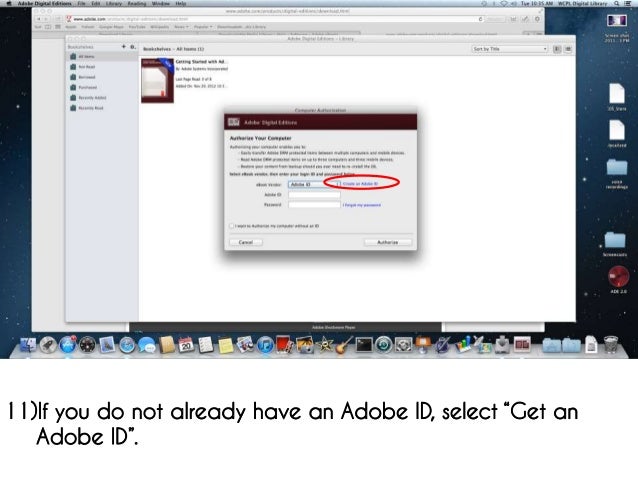Open the Apple menu
The width and height of the screenshot is (638, 479).
tap(9, 3)
